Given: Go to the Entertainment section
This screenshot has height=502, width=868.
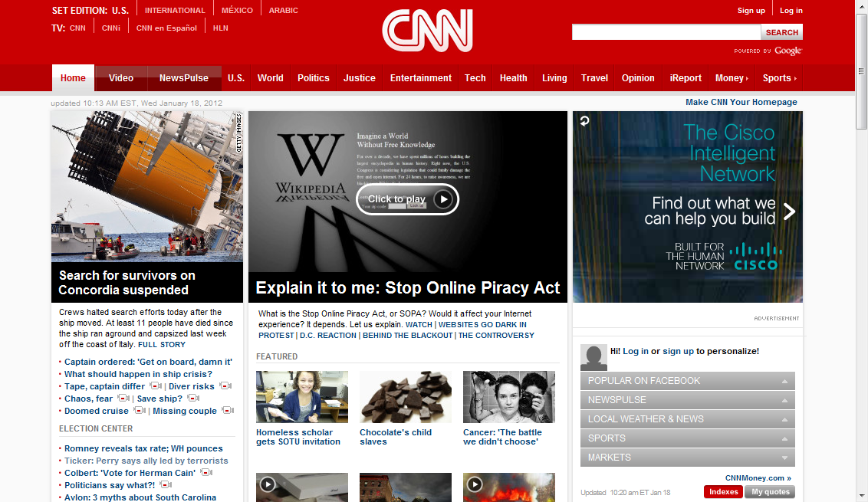Looking at the screenshot, I should [x=421, y=78].
